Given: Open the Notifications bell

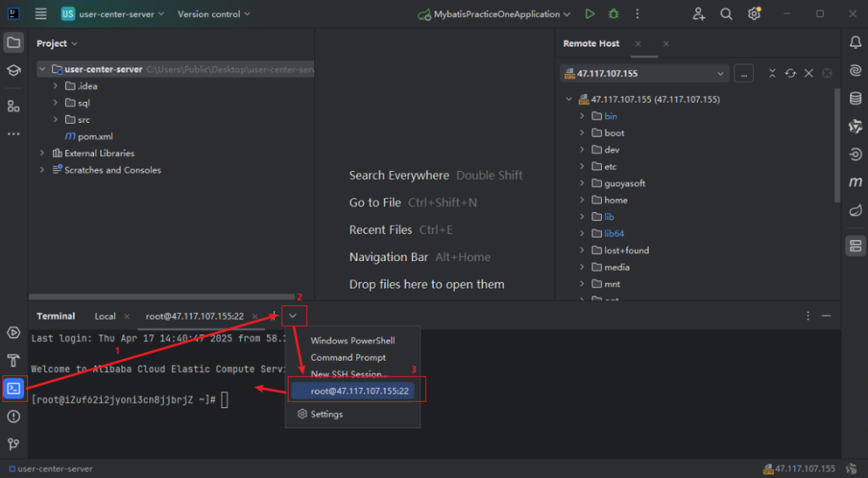Looking at the screenshot, I should (855, 43).
